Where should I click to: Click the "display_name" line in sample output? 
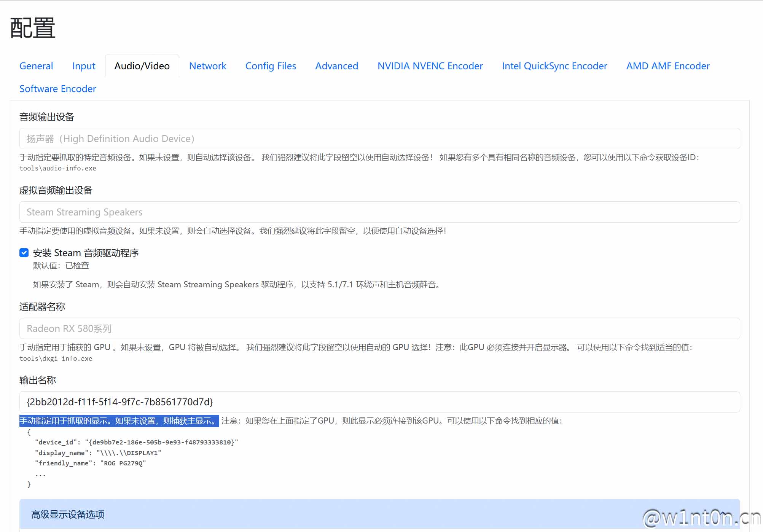[98, 453]
